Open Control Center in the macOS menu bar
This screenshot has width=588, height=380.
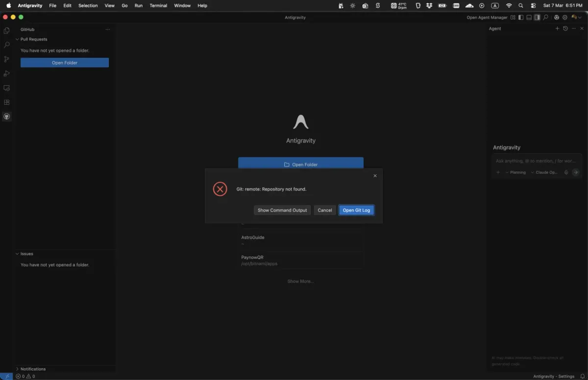coord(533,5)
